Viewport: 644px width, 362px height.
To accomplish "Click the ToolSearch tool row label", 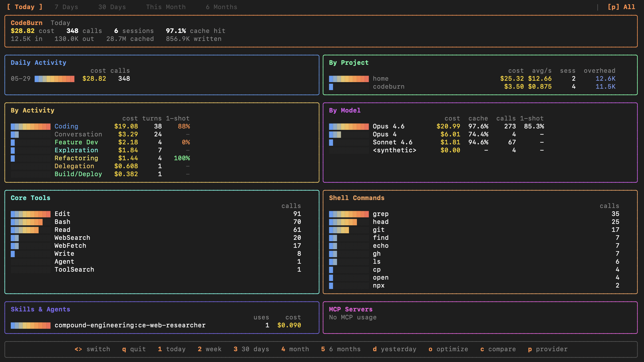I will (74, 269).
